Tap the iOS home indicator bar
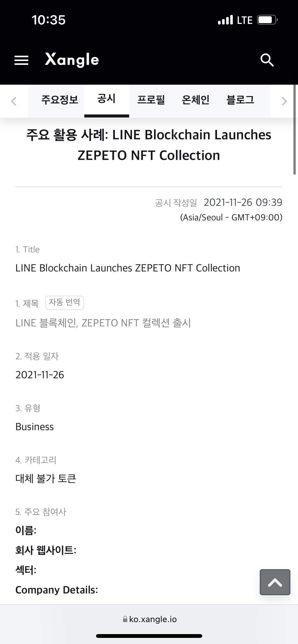Screen dimensions: 298x644 point(149,636)
